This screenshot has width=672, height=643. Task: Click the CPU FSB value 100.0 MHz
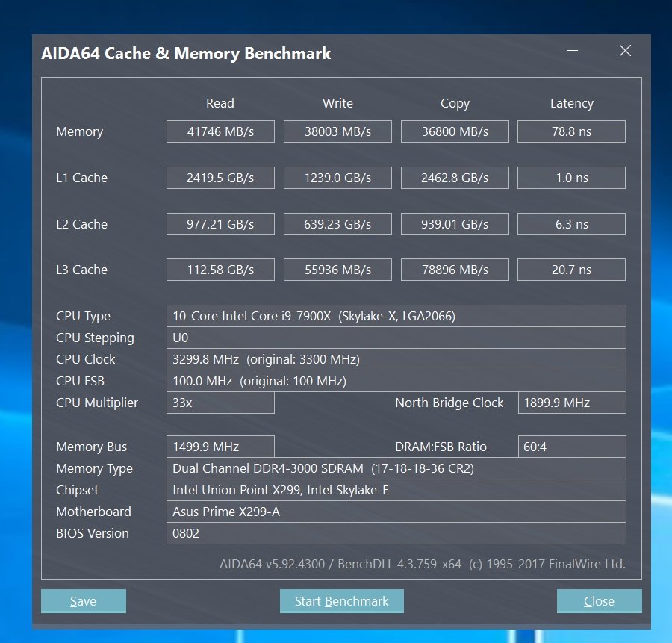click(396, 381)
